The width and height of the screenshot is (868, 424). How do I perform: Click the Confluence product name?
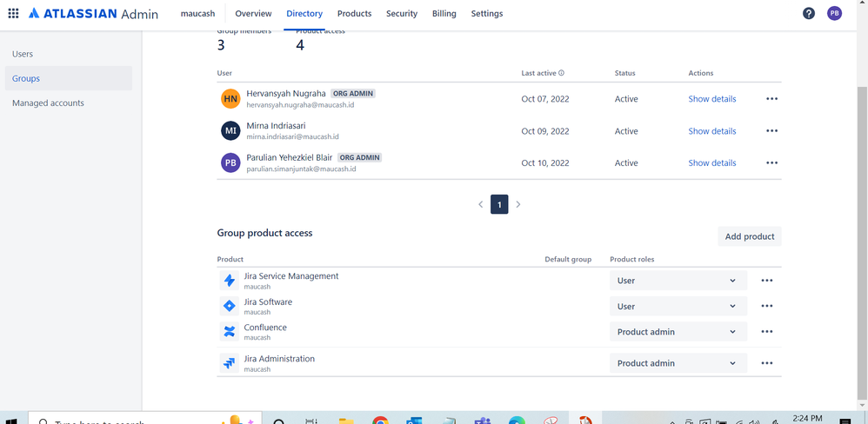tap(265, 328)
